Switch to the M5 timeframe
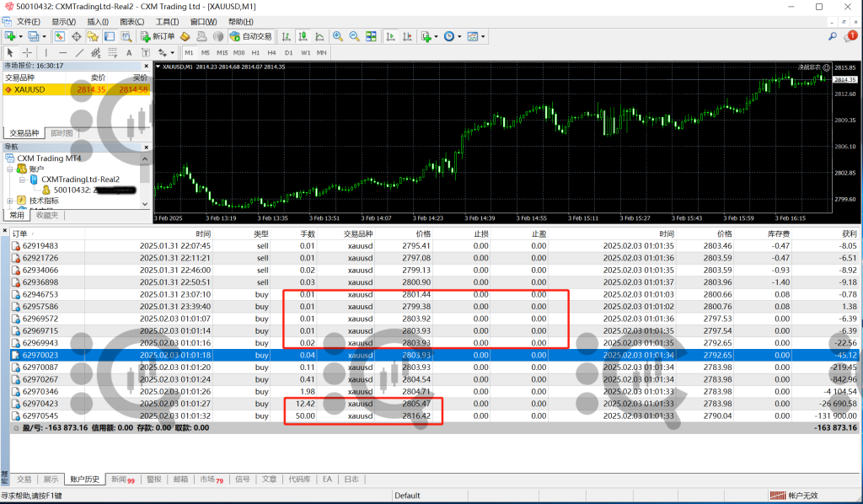This screenshot has height=504, width=863. pos(205,52)
